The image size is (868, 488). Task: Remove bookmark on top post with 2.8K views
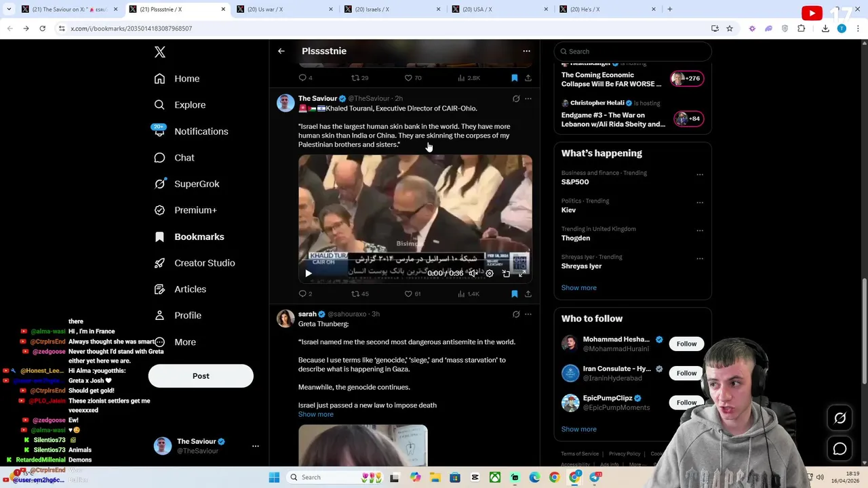pos(515,78)
